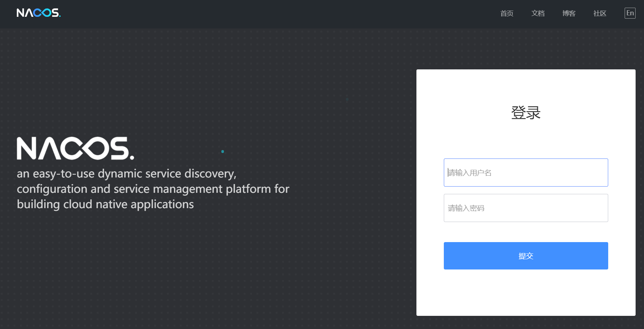This screenshot has height=329, width=644.
Task: Click the NACOS logo in the header
Action: coord(39,13)
